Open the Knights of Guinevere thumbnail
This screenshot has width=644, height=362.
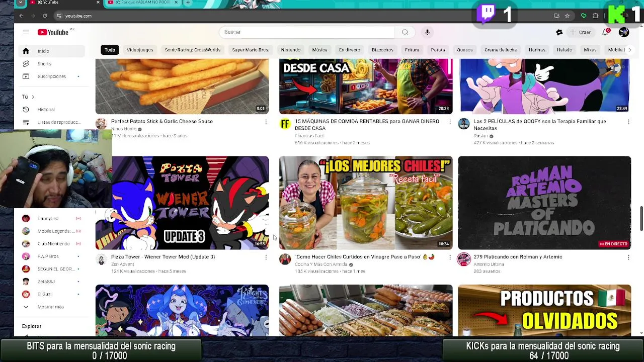pyautogui.click(x=182, y=310)
